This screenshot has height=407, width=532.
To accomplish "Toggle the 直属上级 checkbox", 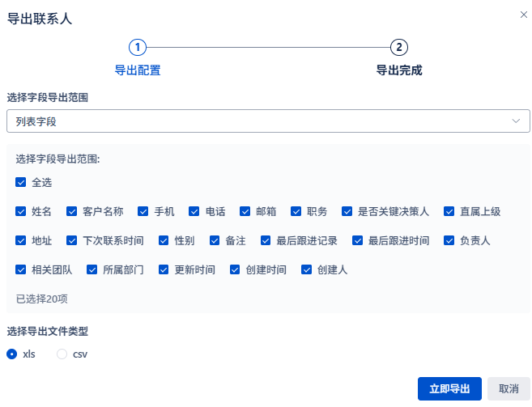I will [x=449, y=211].
